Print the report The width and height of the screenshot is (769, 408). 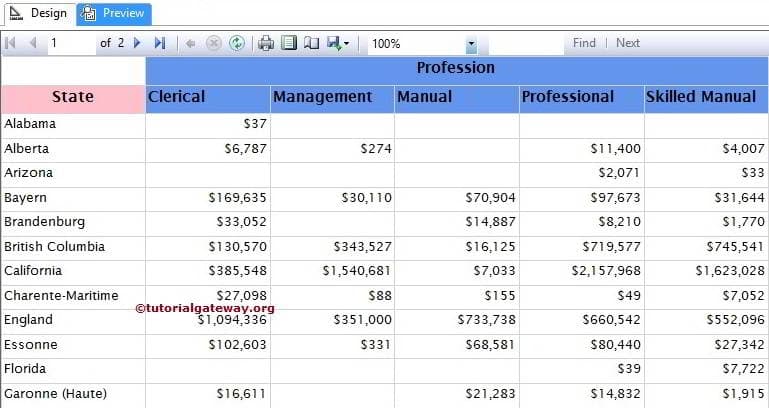point(266,43)
